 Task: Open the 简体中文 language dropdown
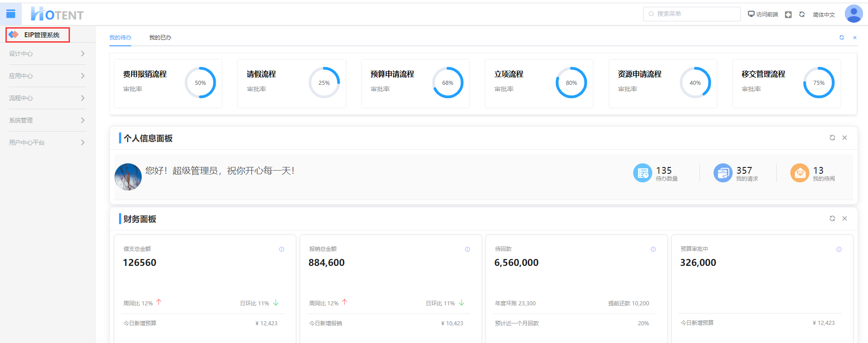(823, 15)
